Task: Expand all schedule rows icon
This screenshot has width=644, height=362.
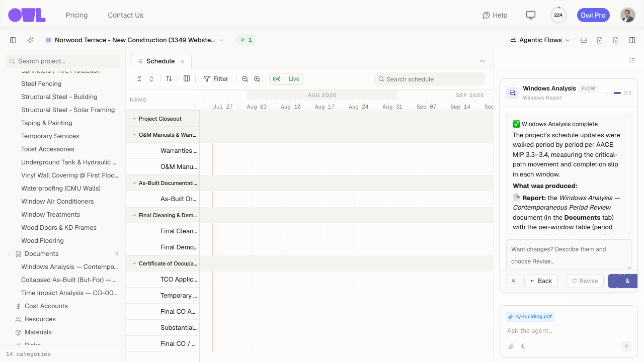Action: 151,79
